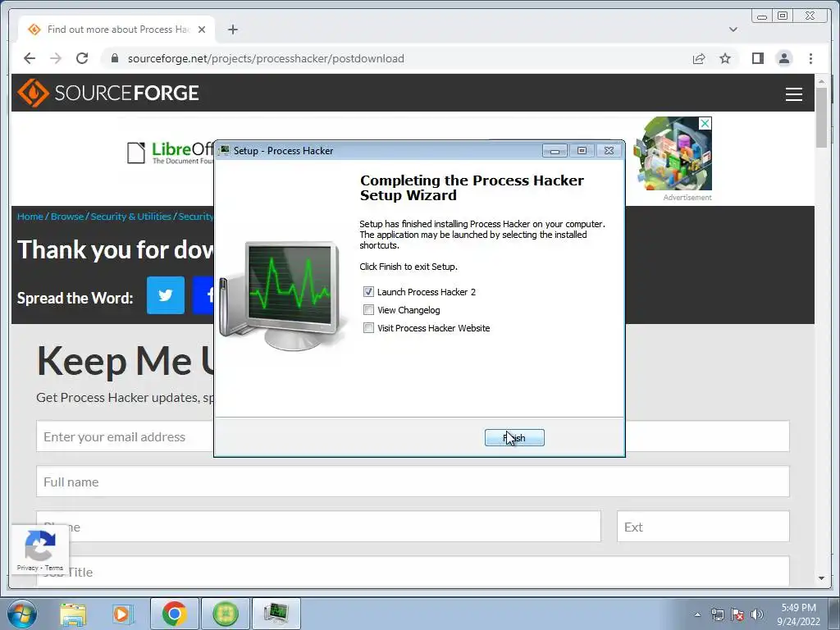Open Windows Explorer from taskbar

(x=73, y=614)
